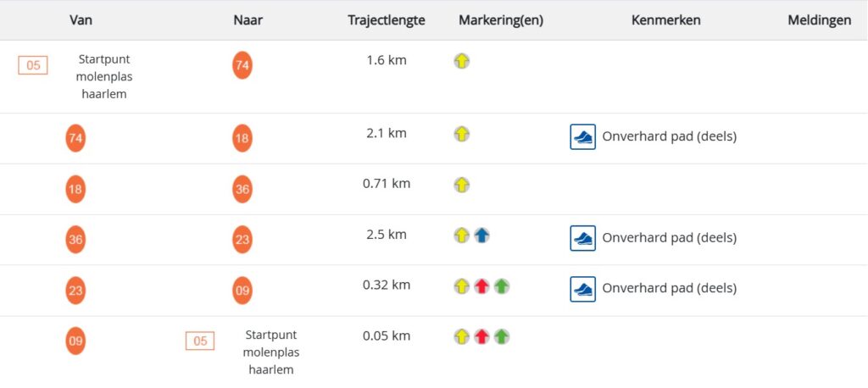
Task: Click the unpaved path shoe icon in the 2.5 km row
Action: (x=583, y=238)
